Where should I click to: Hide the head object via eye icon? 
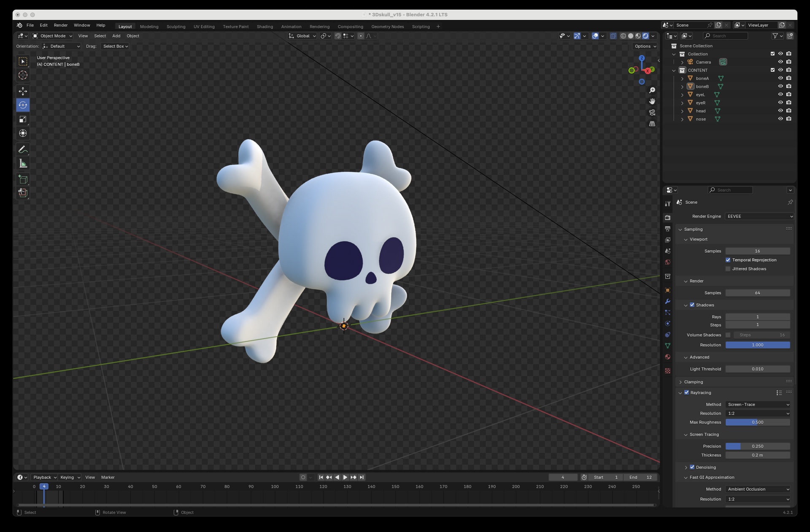780,111
